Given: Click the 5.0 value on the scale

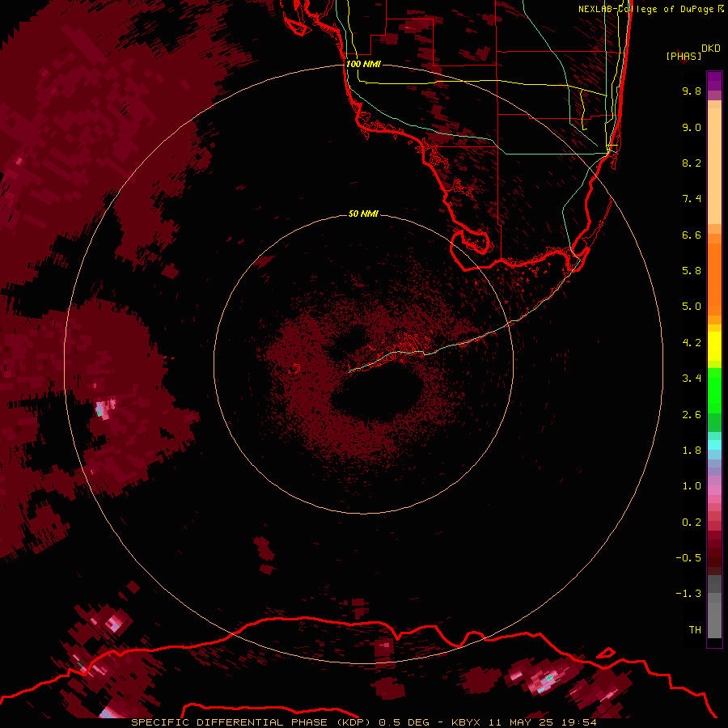Looking at the screenshot, I should (692, 307).
